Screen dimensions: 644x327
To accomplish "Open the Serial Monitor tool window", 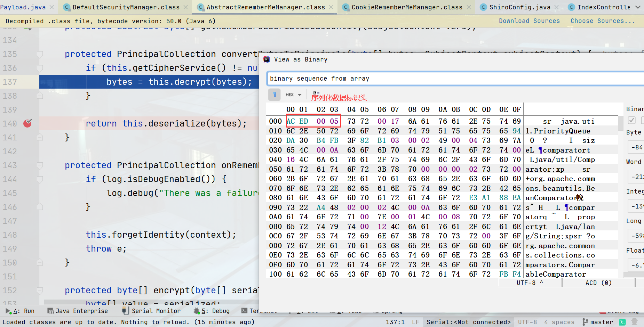I will click(x=151, y=311).
